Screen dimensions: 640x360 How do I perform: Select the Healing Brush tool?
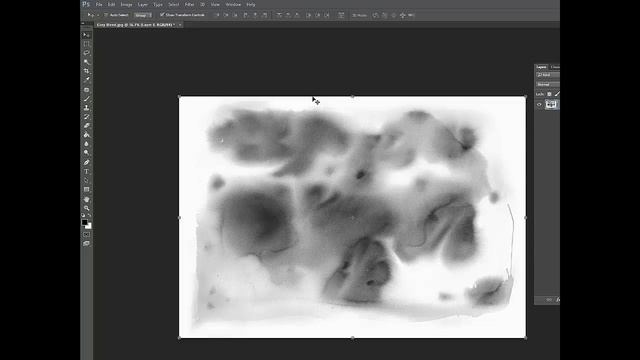86,90
